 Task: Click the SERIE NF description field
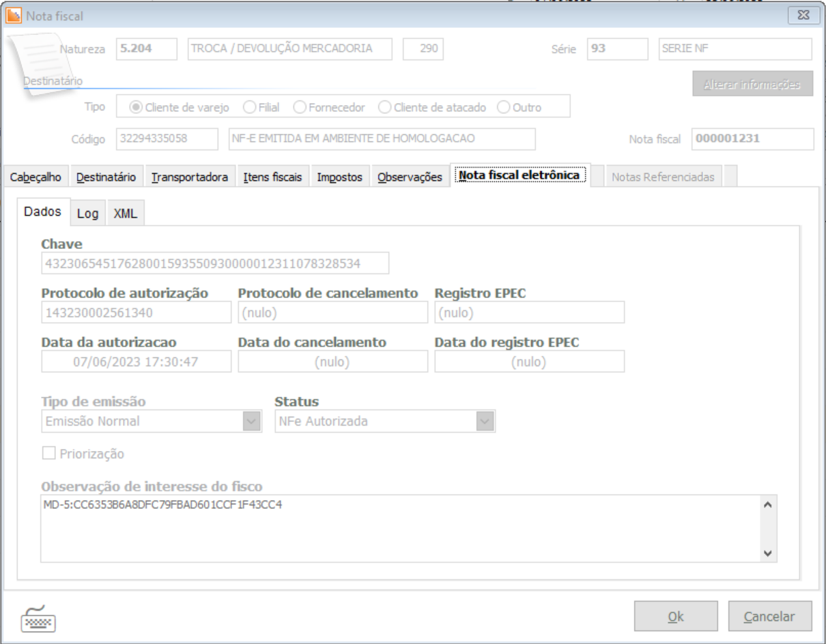736,49
